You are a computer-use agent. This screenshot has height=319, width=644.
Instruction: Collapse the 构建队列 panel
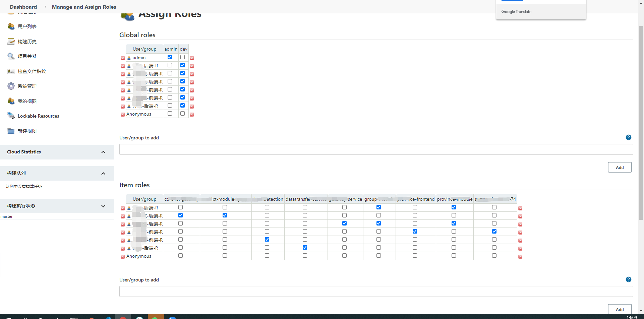tap(103, 173)
